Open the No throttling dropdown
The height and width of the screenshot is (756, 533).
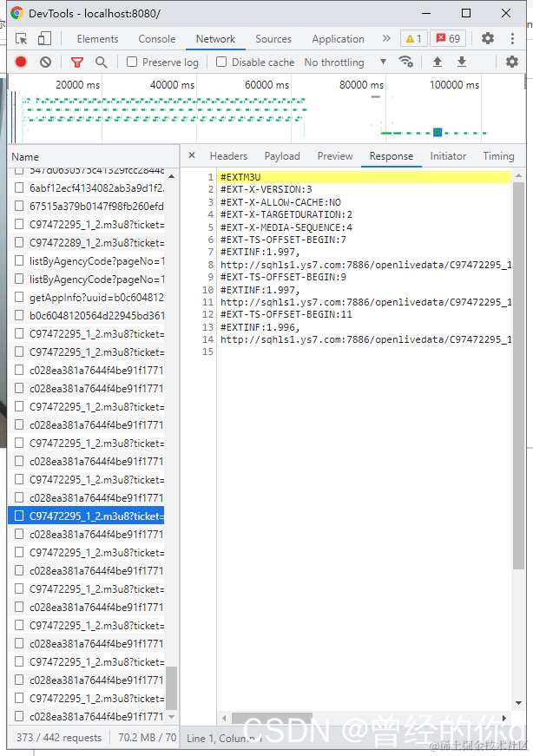coord(345,62)
